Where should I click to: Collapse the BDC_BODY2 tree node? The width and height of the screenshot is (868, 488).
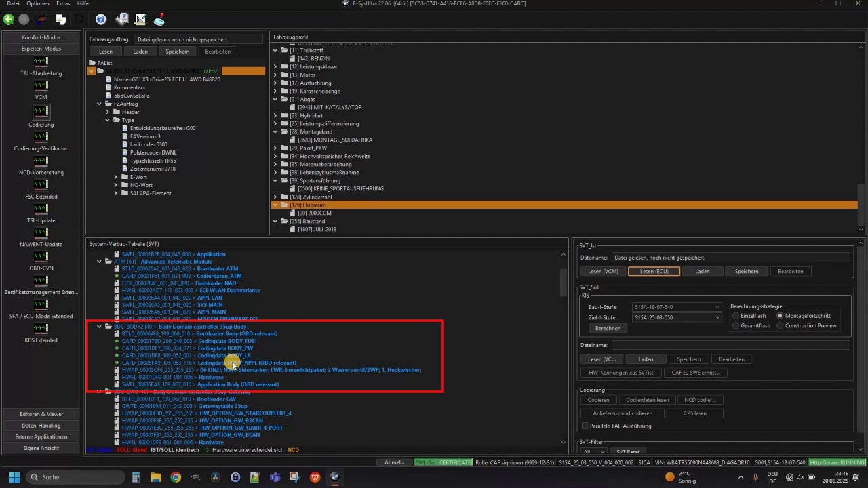[x=100, y=327]
